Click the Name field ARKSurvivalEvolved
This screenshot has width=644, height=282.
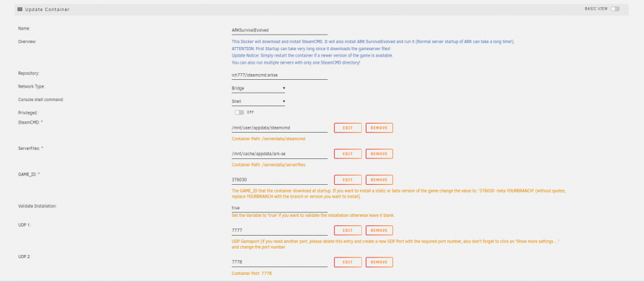(279, 30)
